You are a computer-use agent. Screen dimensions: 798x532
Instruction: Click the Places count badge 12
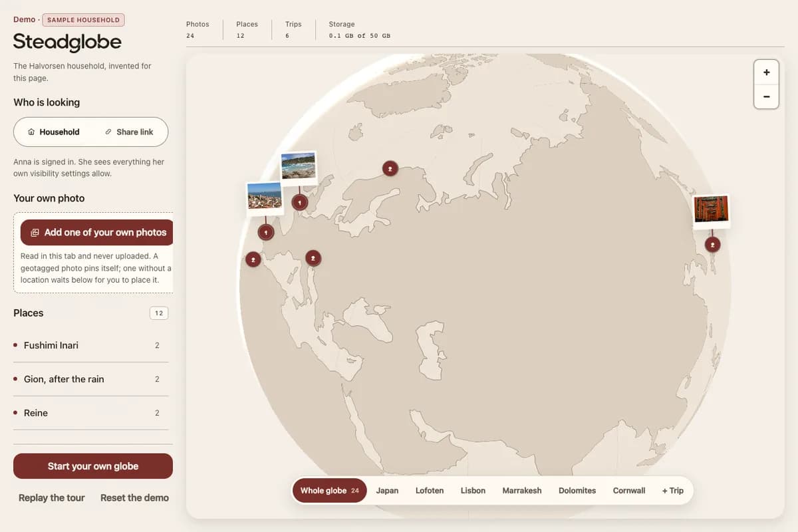[x=159, y=313]
